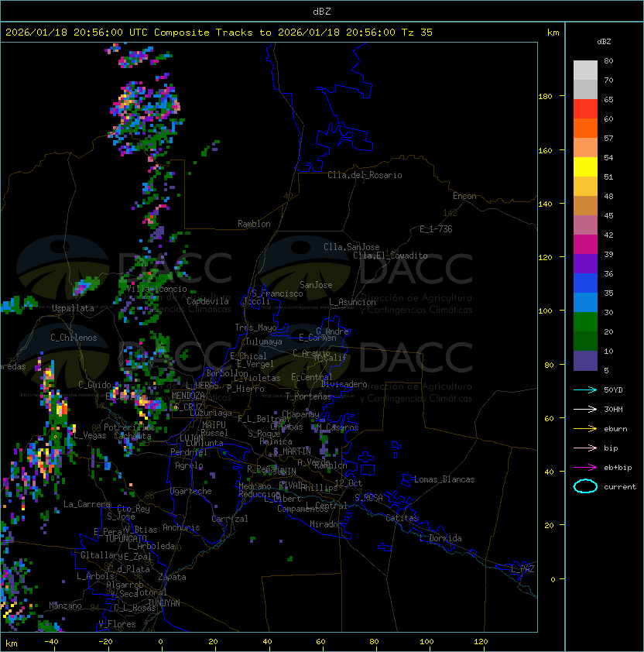Click the 'M_Caseros' map label
Image resolution: width=644 pixels, height=652 pixels.
(x=337, y=427)
